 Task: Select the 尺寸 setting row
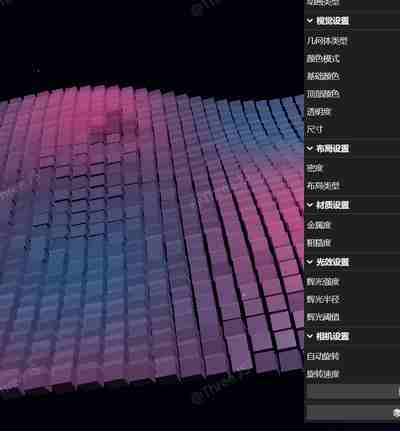352,129
